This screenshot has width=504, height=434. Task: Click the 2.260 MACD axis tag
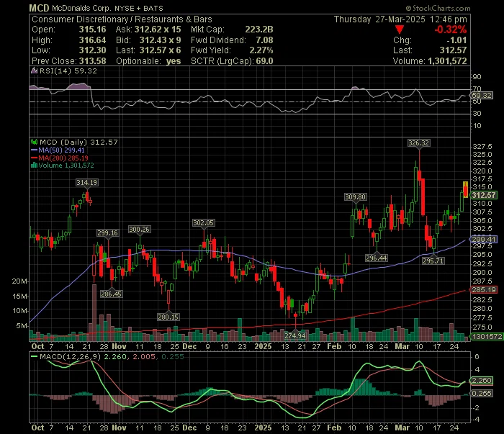tap(481, 381)
